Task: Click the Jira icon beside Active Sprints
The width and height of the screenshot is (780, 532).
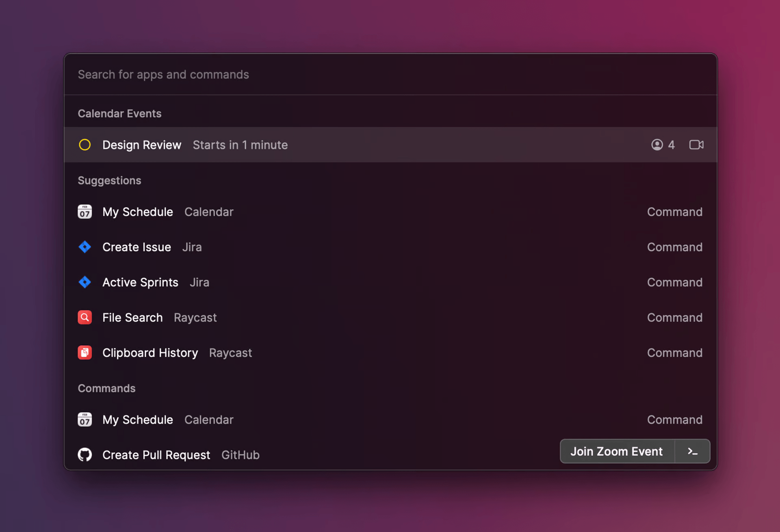Action: [x=84, y=282]
